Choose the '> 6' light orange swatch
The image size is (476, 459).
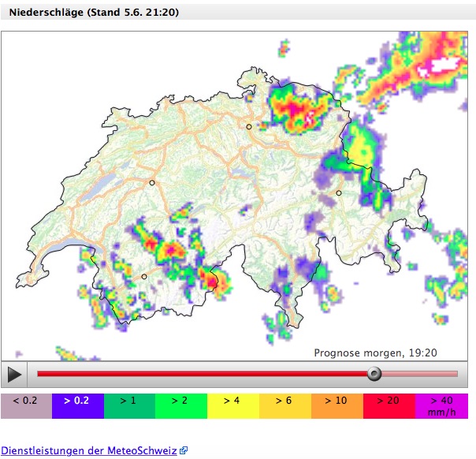[286, 405]
